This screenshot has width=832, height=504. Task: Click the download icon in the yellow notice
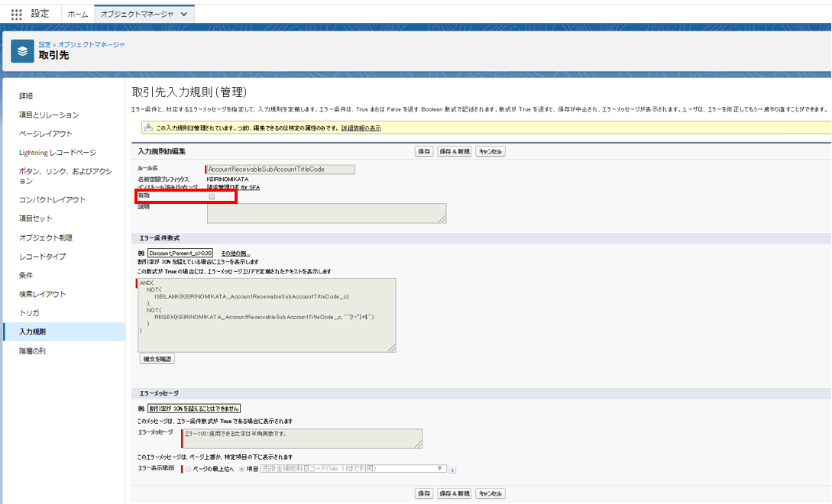pos(148,128)
